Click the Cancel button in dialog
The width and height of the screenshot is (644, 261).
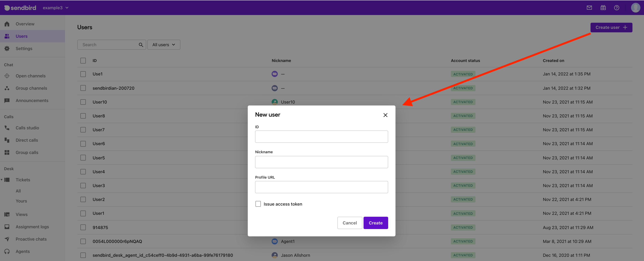(x=350, y=223)
